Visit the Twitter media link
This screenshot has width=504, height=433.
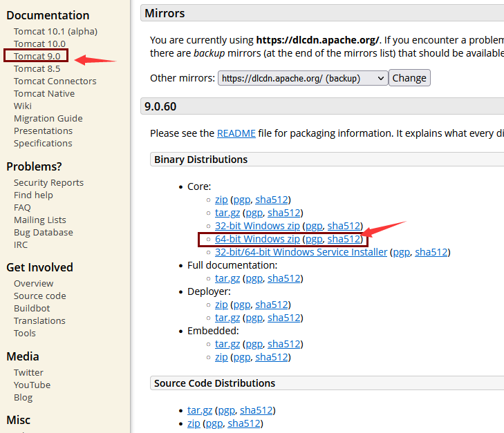click(x=28, y=373)
